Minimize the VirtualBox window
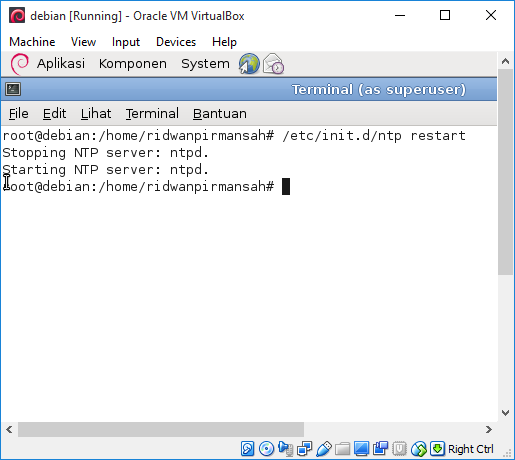 [x=400, y=15]
